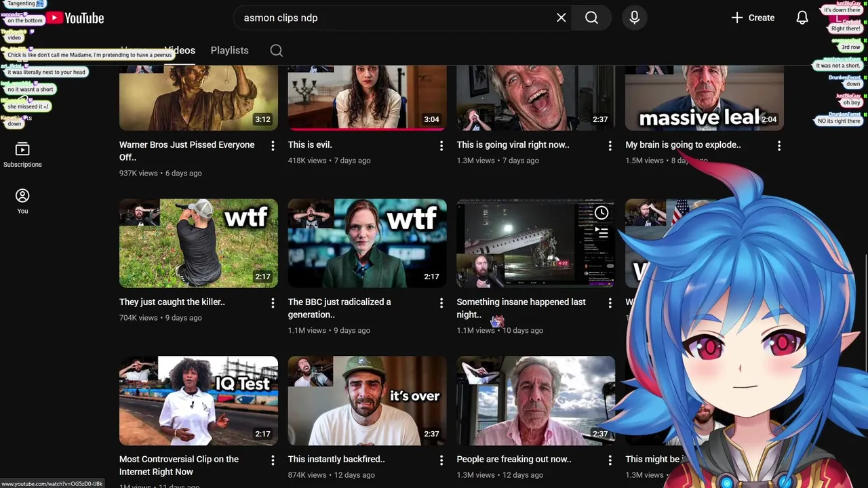The width and height of the screenshot is (868, 488).
Task: Open My brain is going to explode title
Action: 683,144
